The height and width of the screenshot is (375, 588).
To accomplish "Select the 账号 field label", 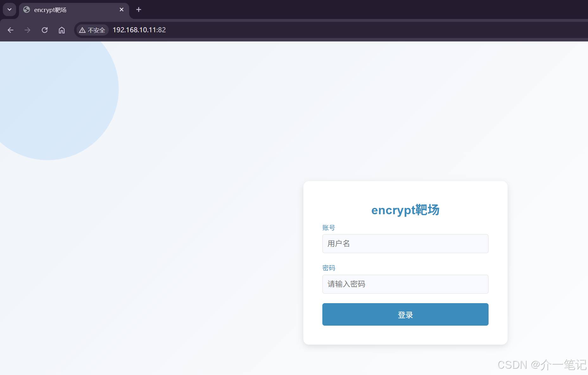I will pyautogui.click(x=328, y=228).
